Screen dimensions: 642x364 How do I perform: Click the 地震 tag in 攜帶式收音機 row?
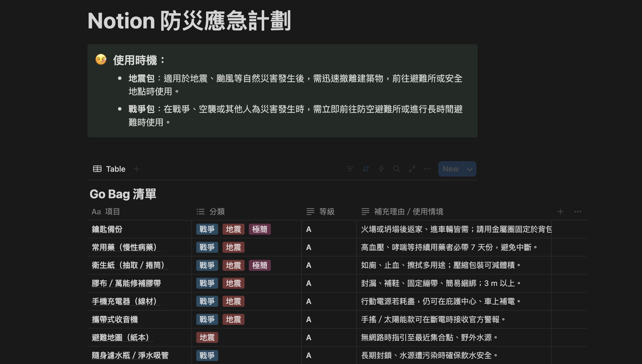[x=234, y=319]
